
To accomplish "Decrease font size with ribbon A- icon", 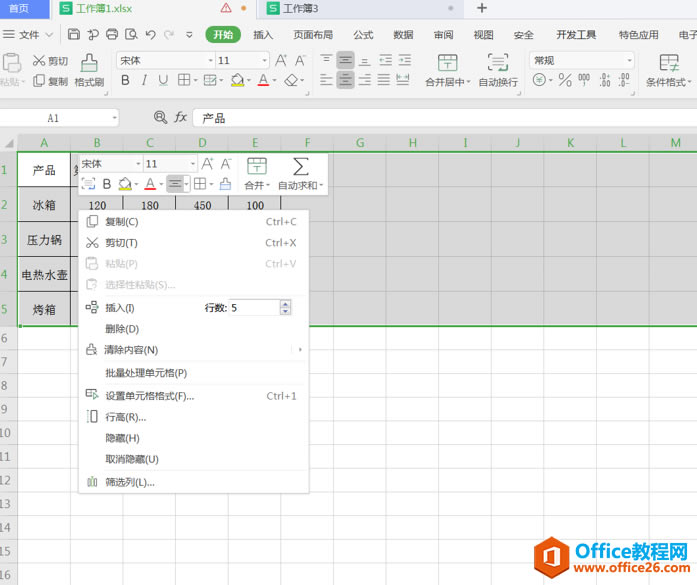I will coord(300,60).
